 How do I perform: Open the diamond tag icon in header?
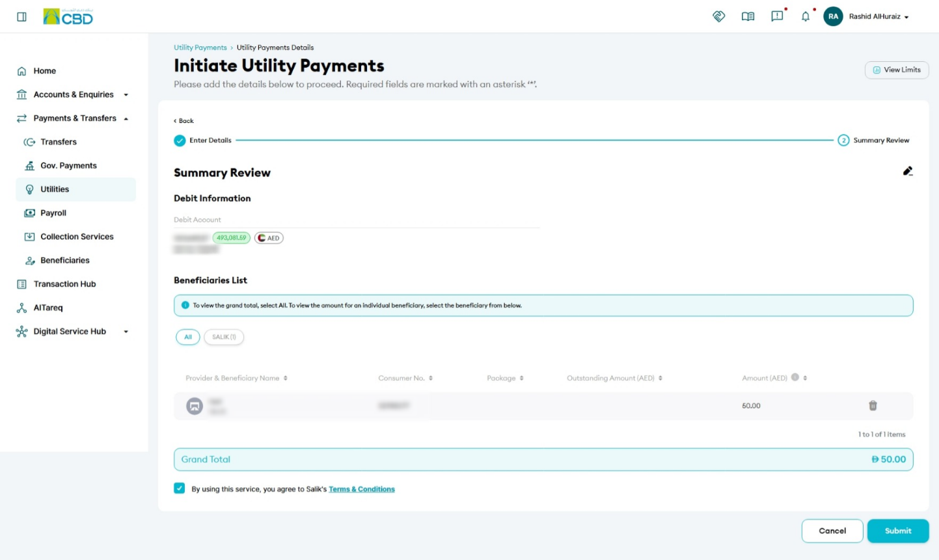[719, 16]
